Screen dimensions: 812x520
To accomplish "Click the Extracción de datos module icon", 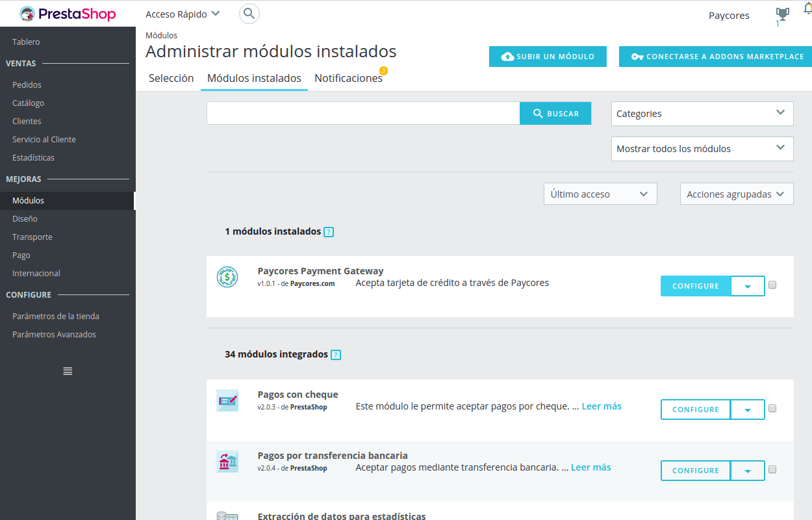I will (227, 515).
